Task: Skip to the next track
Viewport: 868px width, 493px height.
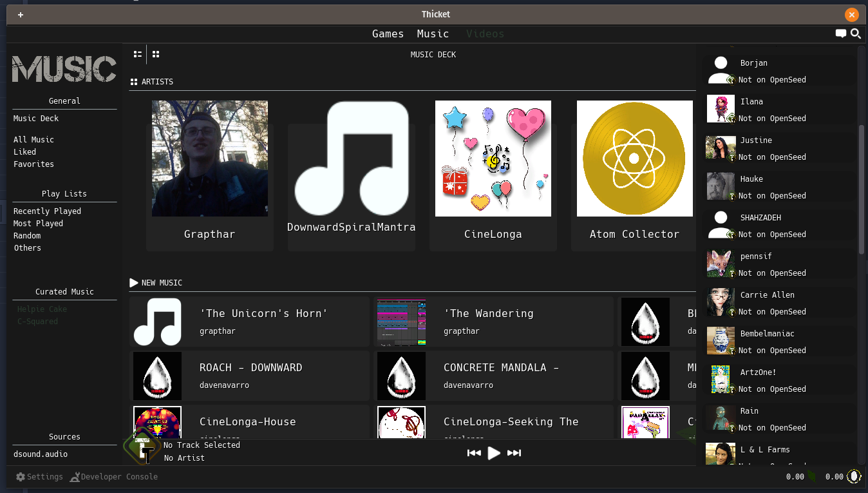Action: pyautogui.click(x=514, y=453)
